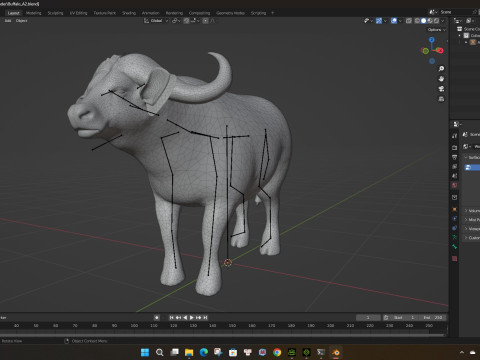Click the red X axis gizmo handle
This screenshot has height=360, width=480.
(x=440, y=50)
